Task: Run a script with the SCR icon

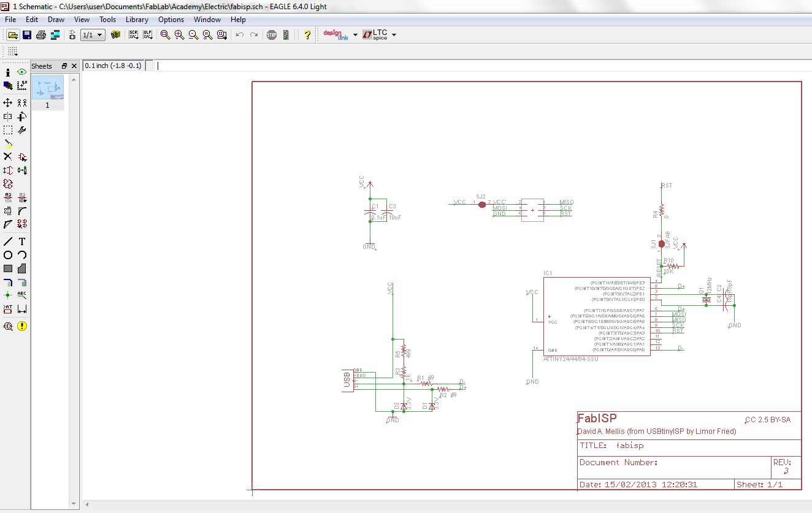Action: tap(133, 35)
